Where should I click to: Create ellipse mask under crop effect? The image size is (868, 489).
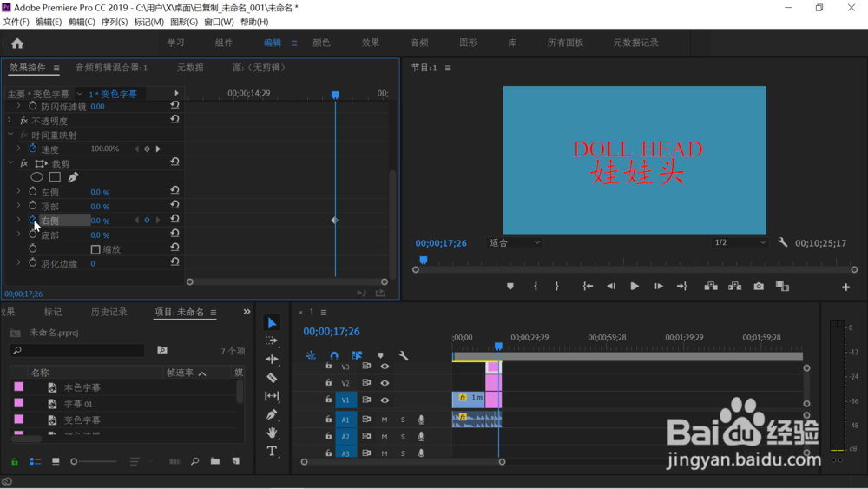36,177
